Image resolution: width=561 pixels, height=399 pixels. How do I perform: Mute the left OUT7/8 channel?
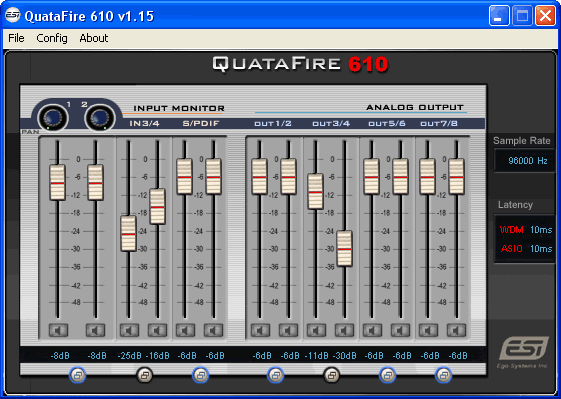(x=428, y=330)
